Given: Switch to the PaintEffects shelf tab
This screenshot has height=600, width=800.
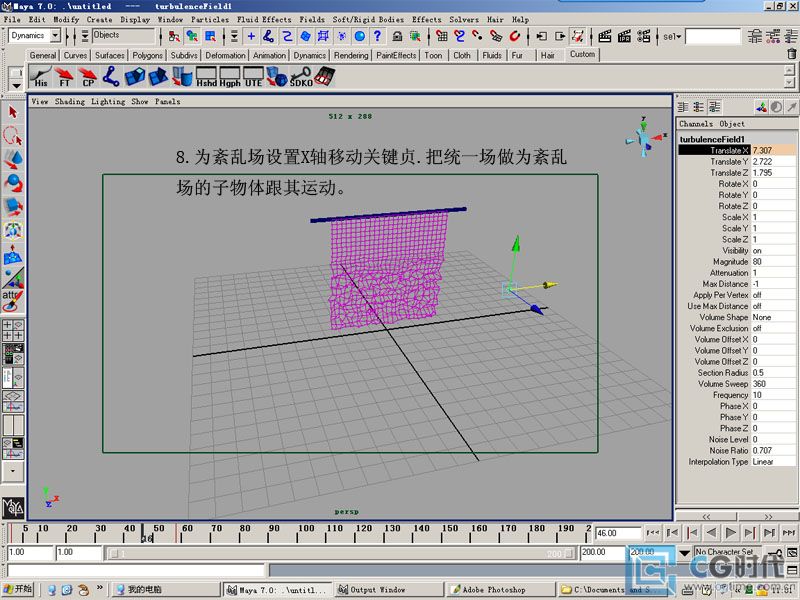Looking at the screenshot, I should click(x=396, y=55).
